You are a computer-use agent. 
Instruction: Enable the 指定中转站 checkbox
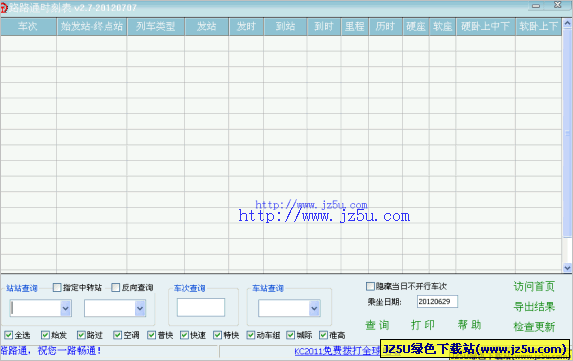pos(57,288)
